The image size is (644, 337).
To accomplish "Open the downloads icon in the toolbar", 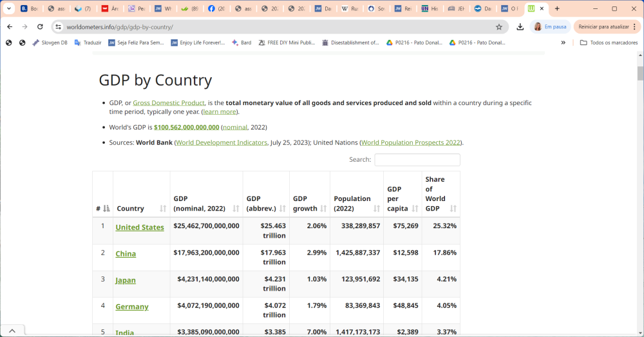I will 520,27.
